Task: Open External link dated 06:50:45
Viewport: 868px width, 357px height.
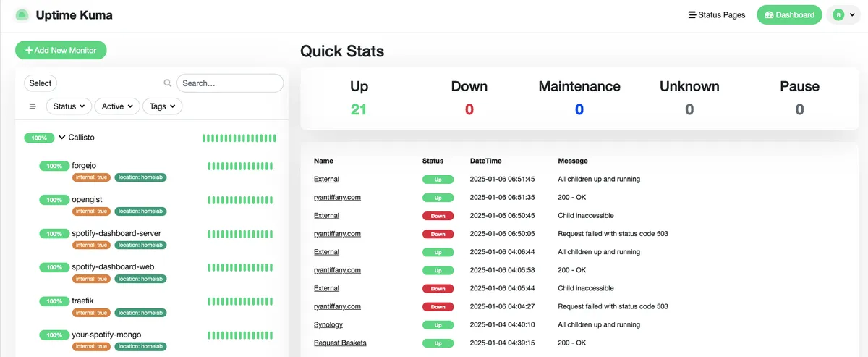Action: 326,215
